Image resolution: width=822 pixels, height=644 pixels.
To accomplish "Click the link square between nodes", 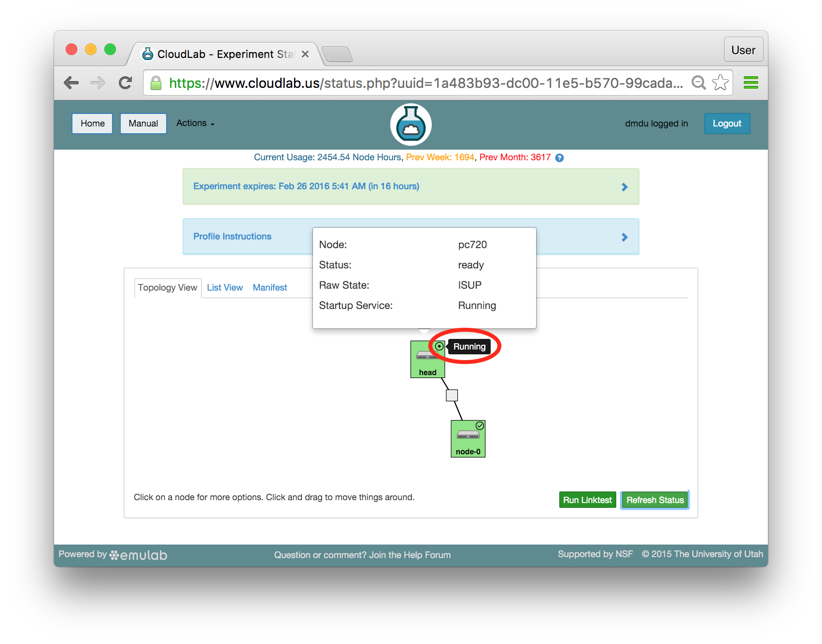I will pos(452,395).
